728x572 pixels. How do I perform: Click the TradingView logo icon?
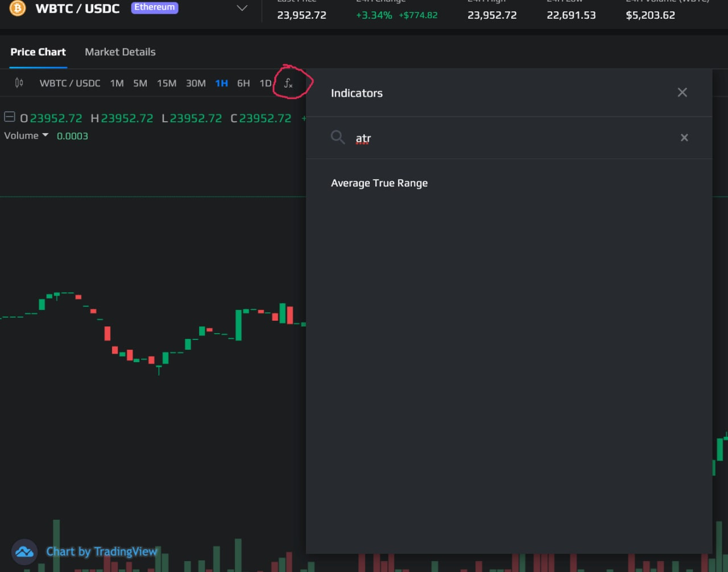pyautogui.click(x=24, y=552)
